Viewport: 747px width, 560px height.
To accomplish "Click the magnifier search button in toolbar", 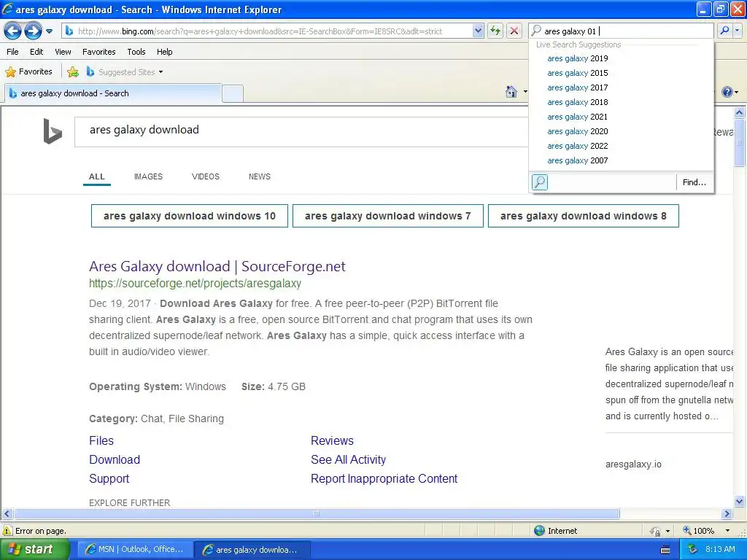I will 724,31.
